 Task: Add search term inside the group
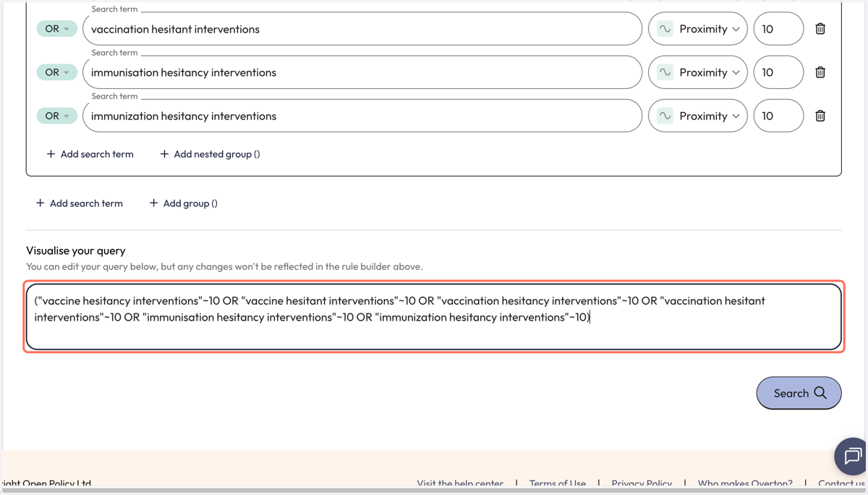pyautogui.click(x=90, y=154)
